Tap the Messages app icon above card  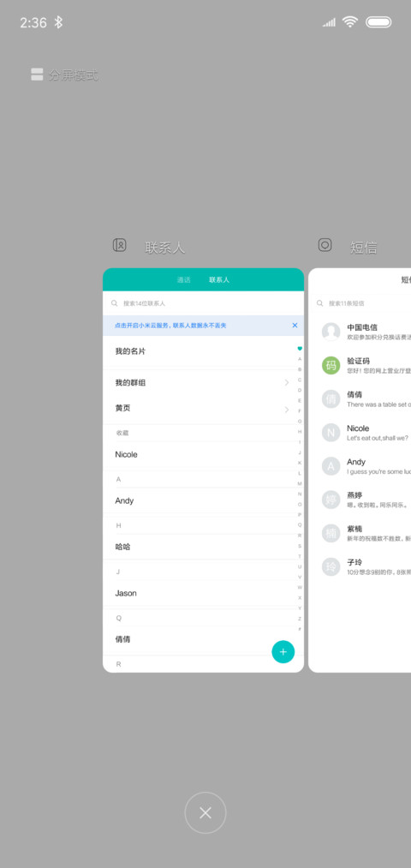(x=325, y=245)
